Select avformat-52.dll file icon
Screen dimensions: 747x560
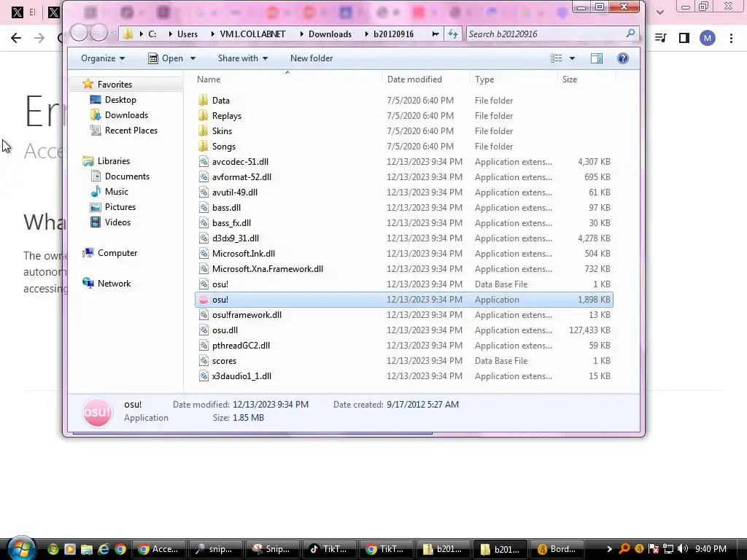[204, 176]
